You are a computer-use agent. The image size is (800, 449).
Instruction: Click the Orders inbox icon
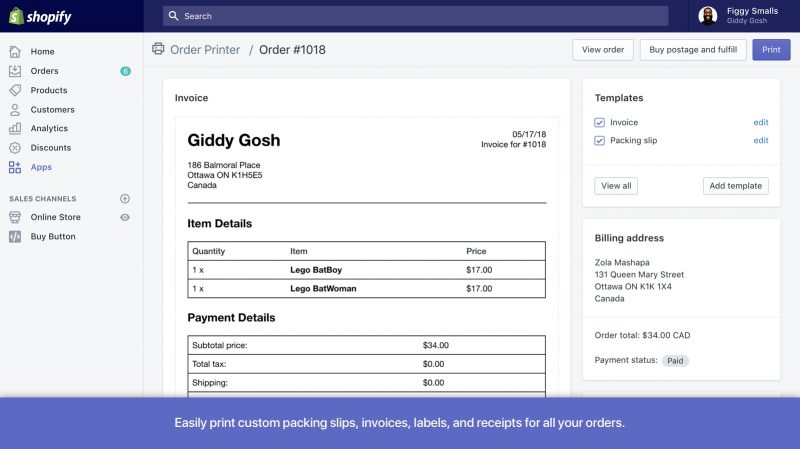pos(15,71)
